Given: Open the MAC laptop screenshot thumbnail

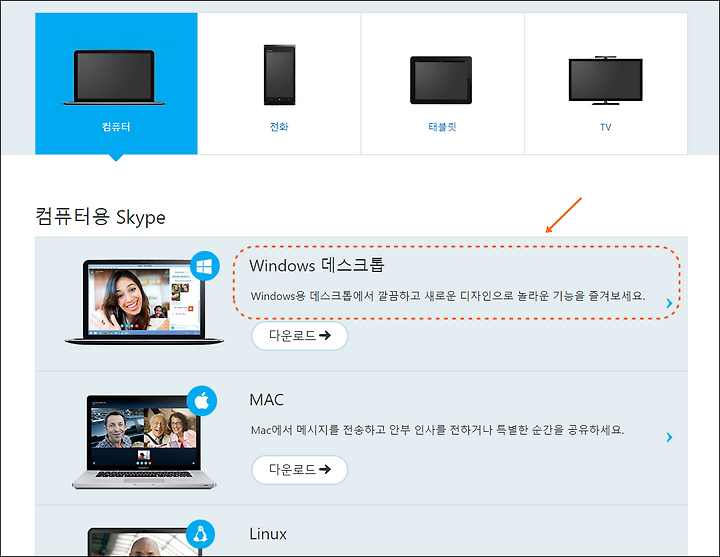Looking at the screenshot, I should (144, 442).
